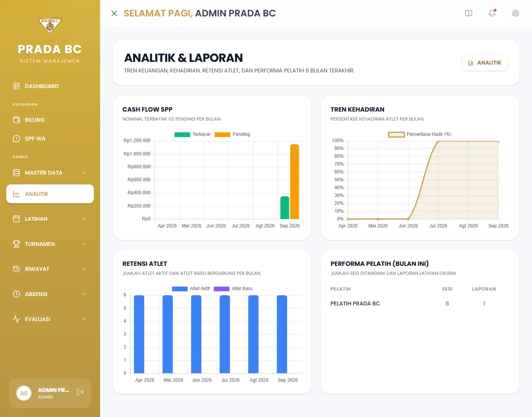Screen dimensions: 532x417
Task: Click the orange Pending bar for Sep 2026
Action: 295,182
